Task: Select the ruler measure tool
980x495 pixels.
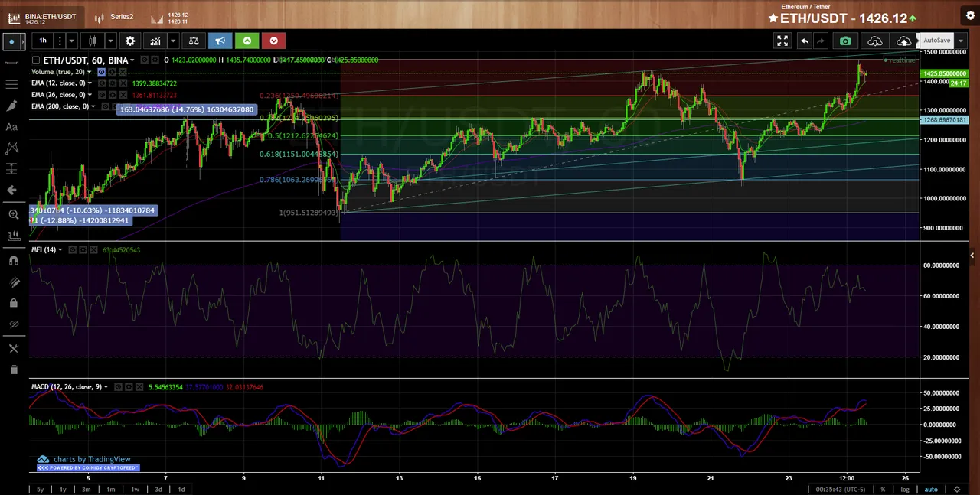Action: point(13,236)
